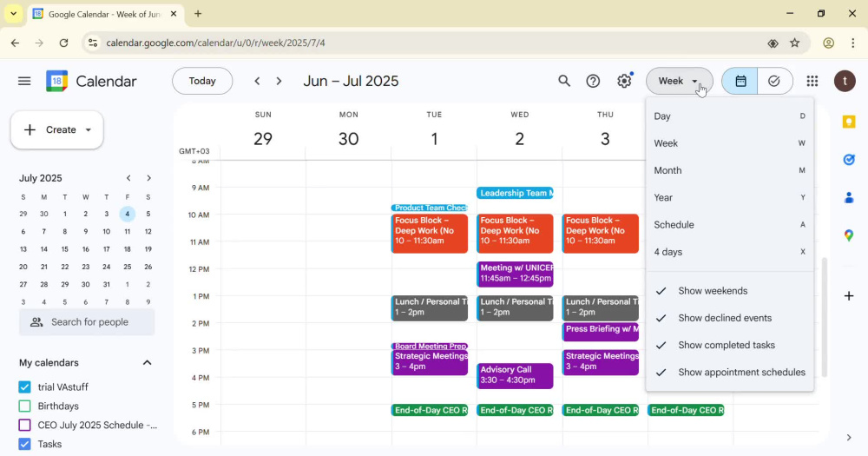868x456 pixels.
Task: Select July 4 in mini calendar
Action: (x=128, y=214)
